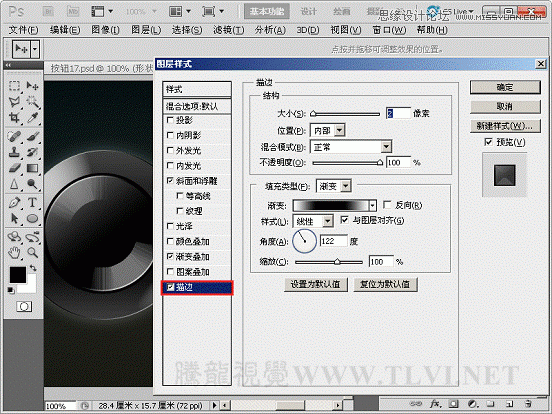Reset default foreground and background colors

[11, 290]
